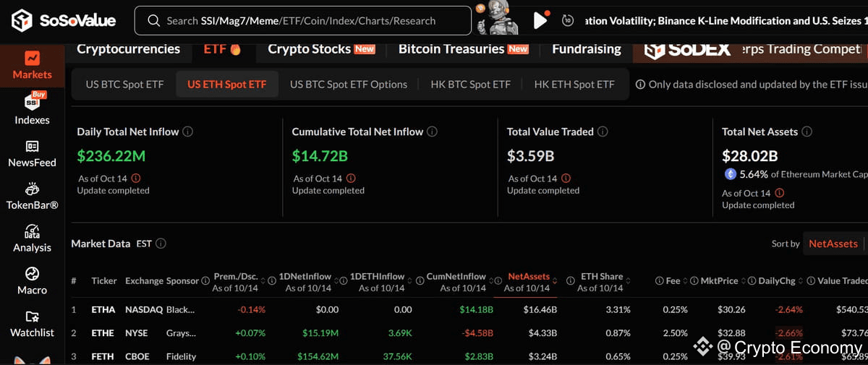Open Macro in the sidebar
Image resolution: width=868 pixels, height=365 pixels.
[x=32, y=281]
